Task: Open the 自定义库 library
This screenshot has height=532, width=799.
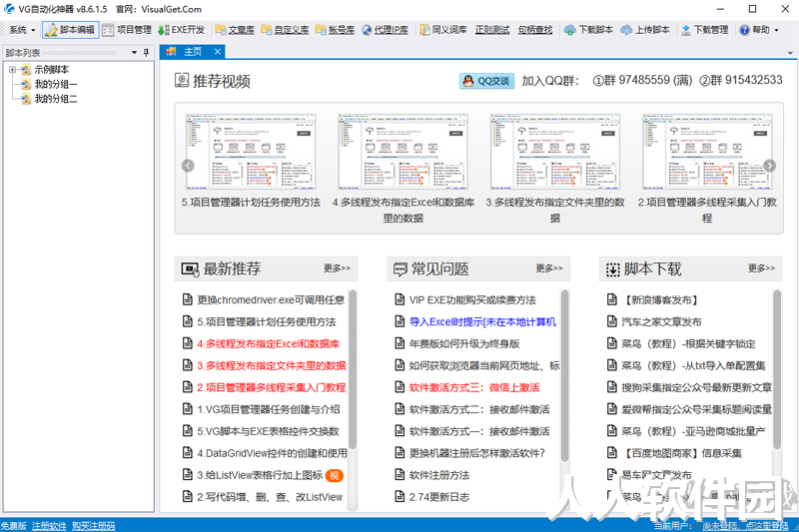Action: click(x=285, y=30)
